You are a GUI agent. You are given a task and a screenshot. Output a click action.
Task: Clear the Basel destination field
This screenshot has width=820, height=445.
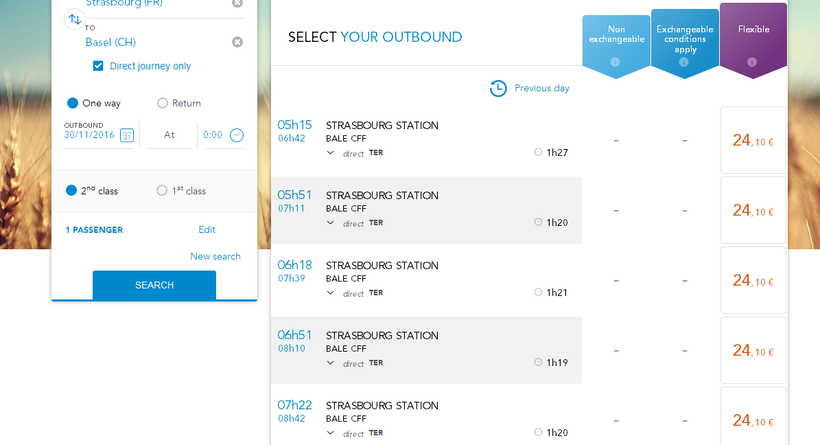pos(237,42)
